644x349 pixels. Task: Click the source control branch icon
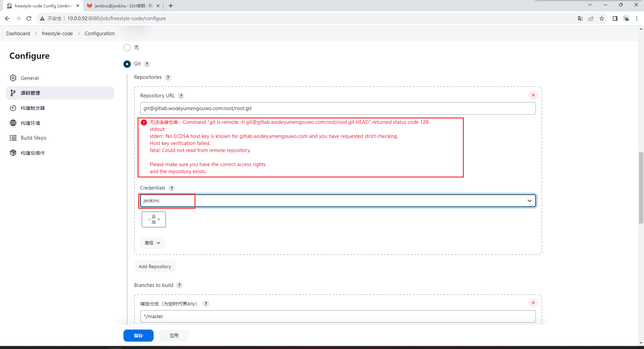13,93
